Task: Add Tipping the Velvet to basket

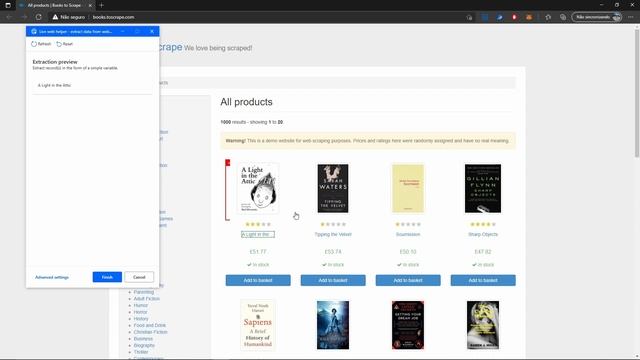Action: pos(333,280)
